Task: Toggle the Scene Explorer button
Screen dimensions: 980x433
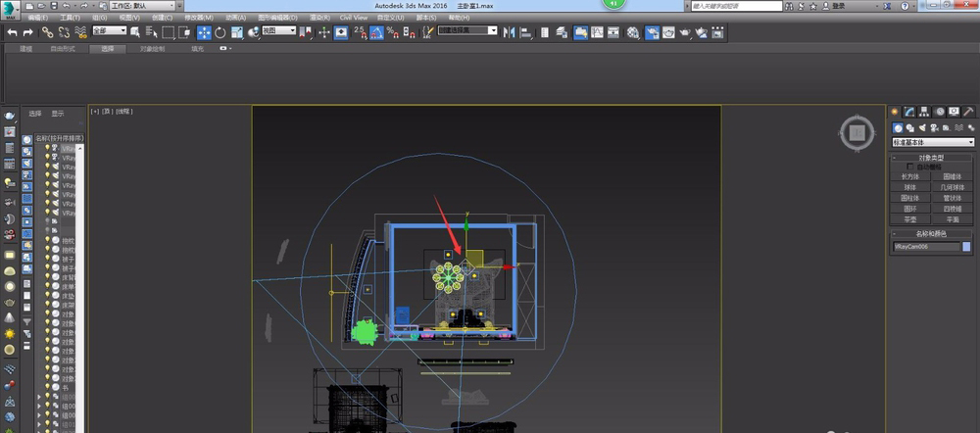Action: (x=545, y=32)
